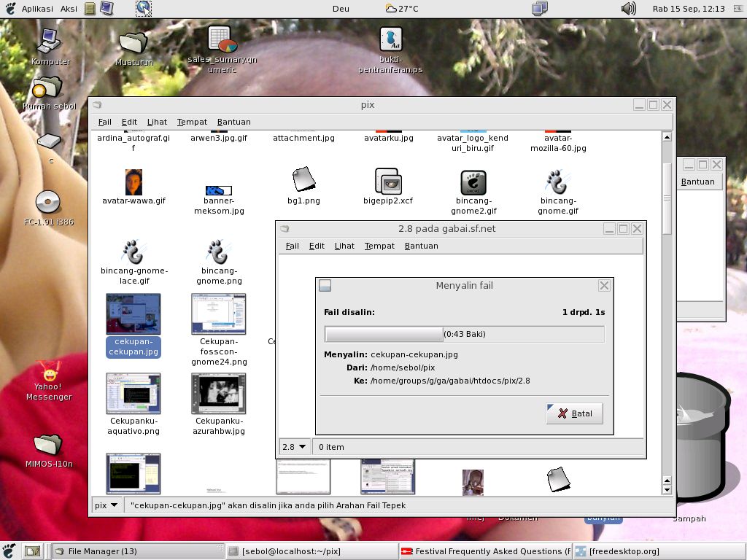Select the bg1.png file icon

(303, 179)
